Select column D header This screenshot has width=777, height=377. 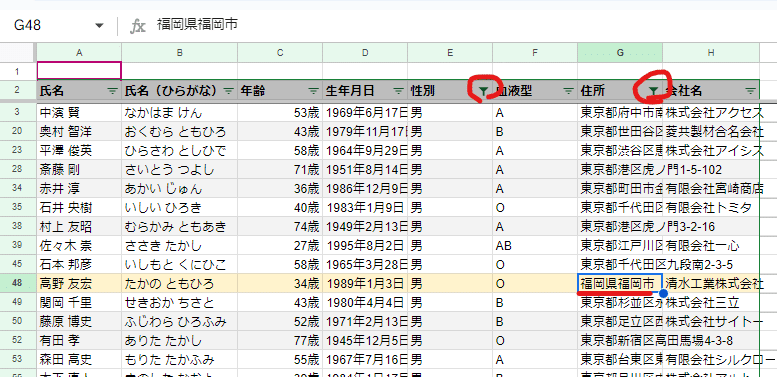[365, 53]
